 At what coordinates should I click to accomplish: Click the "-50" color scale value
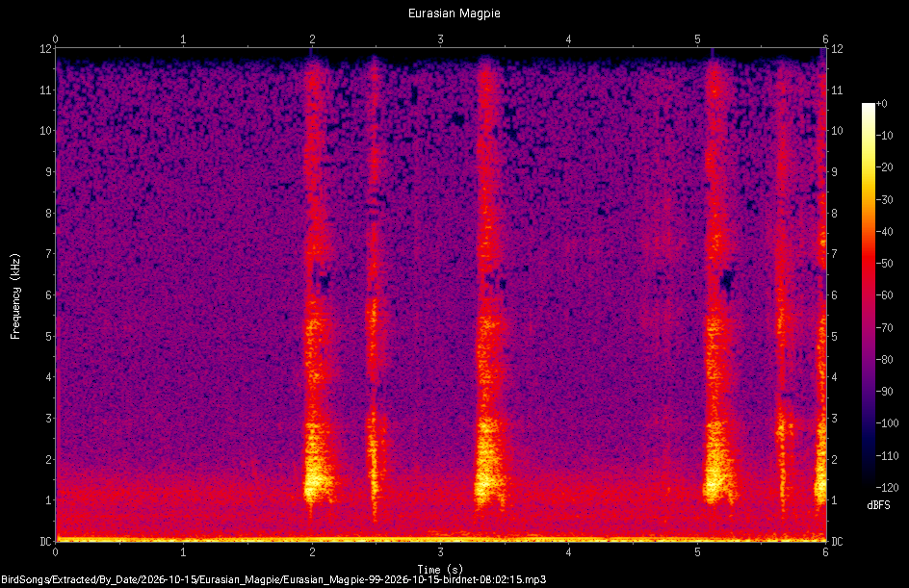tap(884, 264)
